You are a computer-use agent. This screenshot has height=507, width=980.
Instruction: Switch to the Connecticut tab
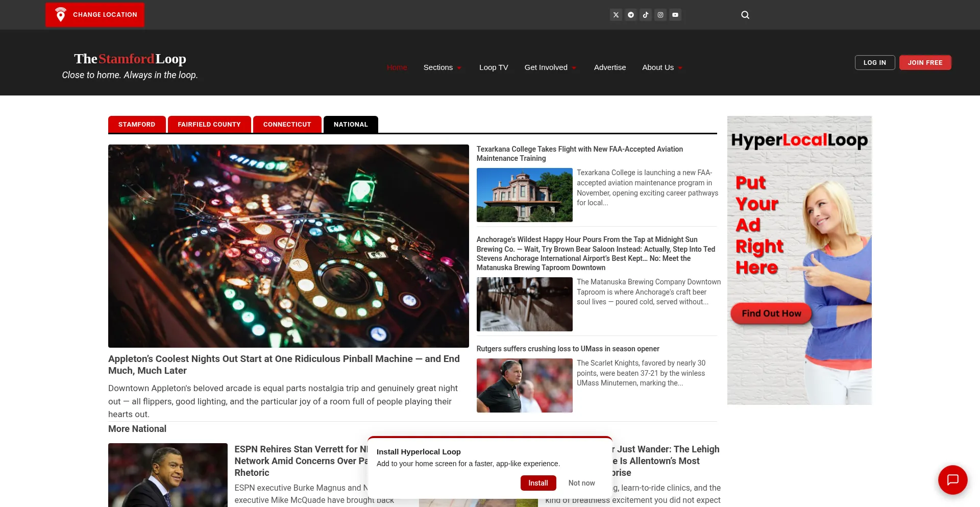coord(287,124)
